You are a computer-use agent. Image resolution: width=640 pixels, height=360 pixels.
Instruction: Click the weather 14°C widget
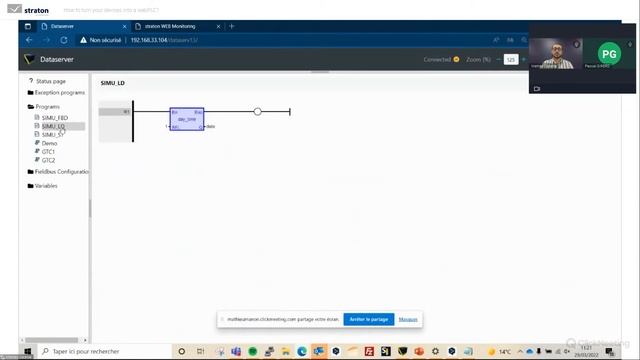500,351
